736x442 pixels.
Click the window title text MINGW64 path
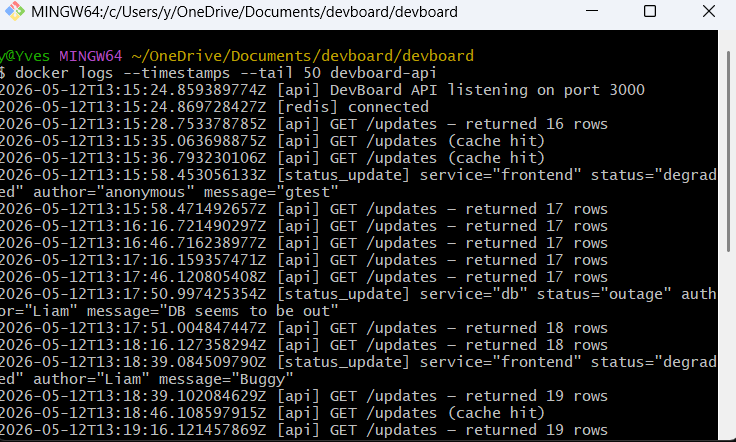244,12
